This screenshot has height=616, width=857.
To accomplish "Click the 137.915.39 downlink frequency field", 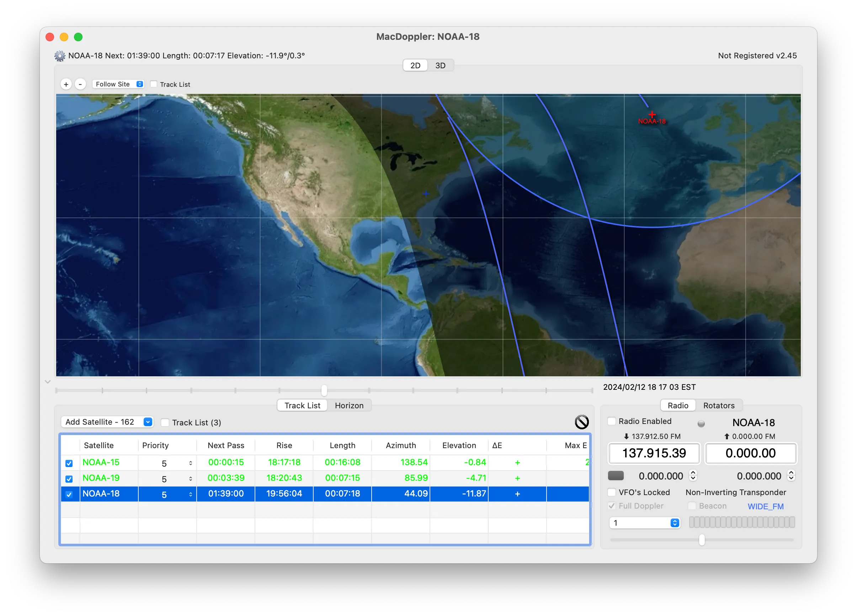I will click(x=654, y=453).
